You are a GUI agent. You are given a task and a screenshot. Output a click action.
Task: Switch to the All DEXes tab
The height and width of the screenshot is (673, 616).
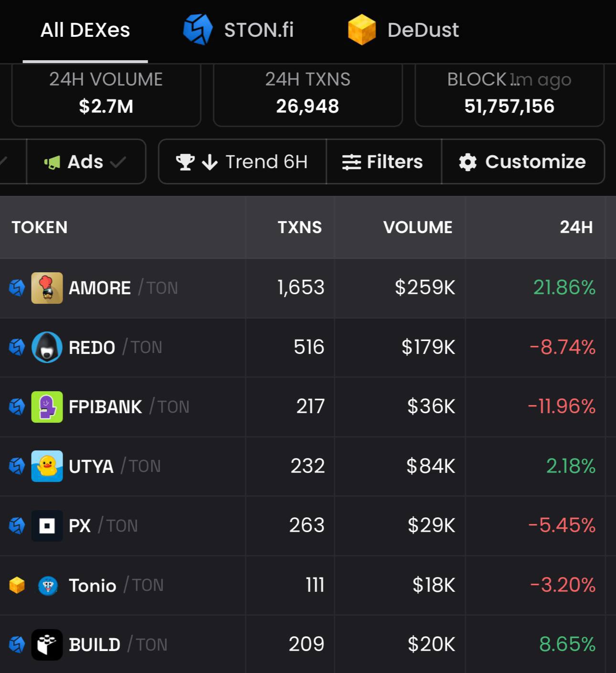point(85,30)
